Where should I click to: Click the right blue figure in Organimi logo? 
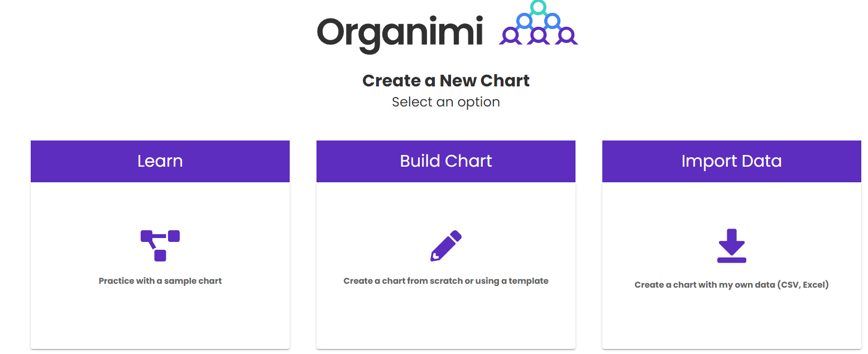552,21
